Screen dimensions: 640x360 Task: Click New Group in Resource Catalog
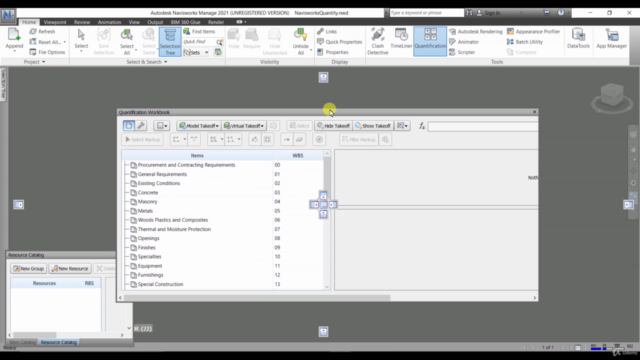[28, 269]
